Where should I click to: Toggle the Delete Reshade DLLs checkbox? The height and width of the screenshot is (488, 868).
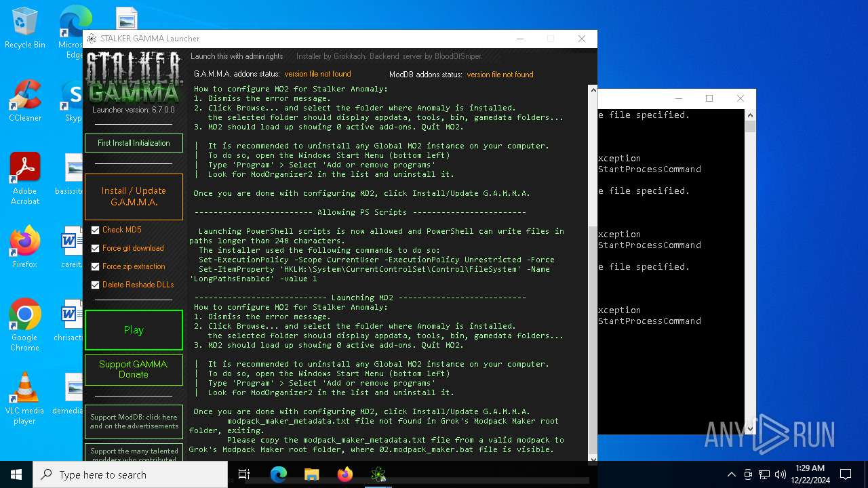[x=95, y=285]
